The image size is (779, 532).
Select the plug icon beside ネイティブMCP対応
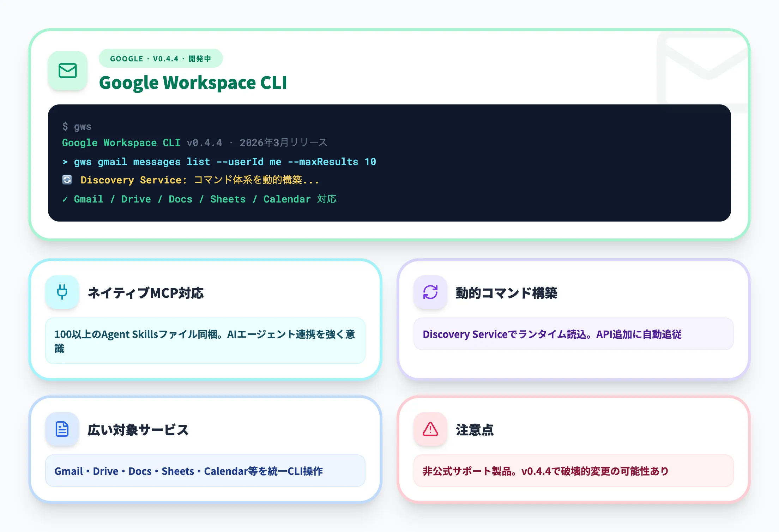tap(62, 292)
